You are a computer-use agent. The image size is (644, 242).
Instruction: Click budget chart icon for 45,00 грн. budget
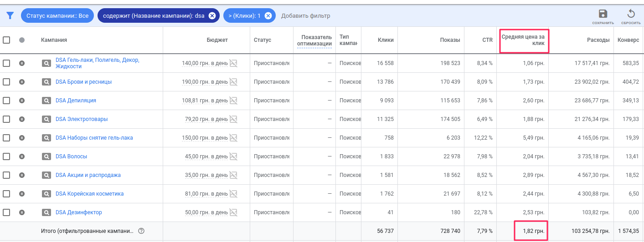point(233,156)
